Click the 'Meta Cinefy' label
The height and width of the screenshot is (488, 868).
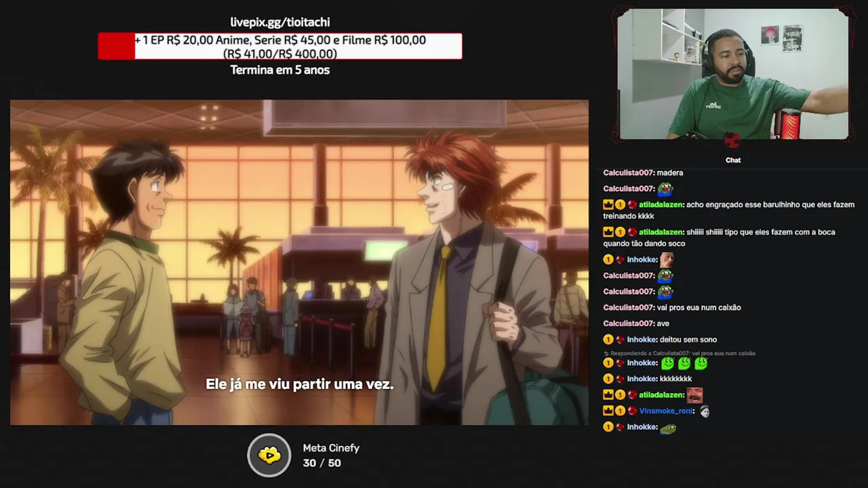tap(331, 448)
